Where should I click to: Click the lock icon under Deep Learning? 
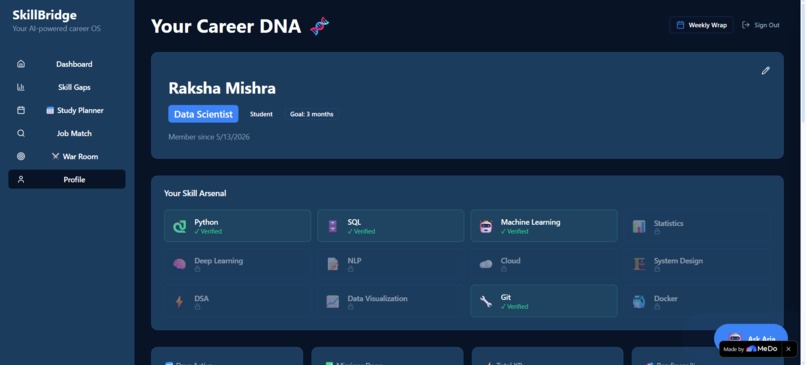click(197, 269)
